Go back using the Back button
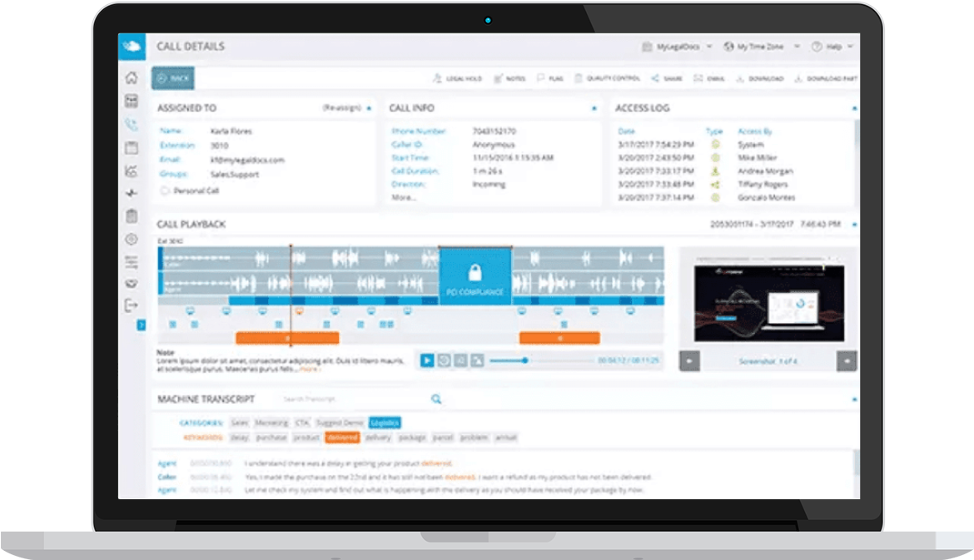 point(172,78)
